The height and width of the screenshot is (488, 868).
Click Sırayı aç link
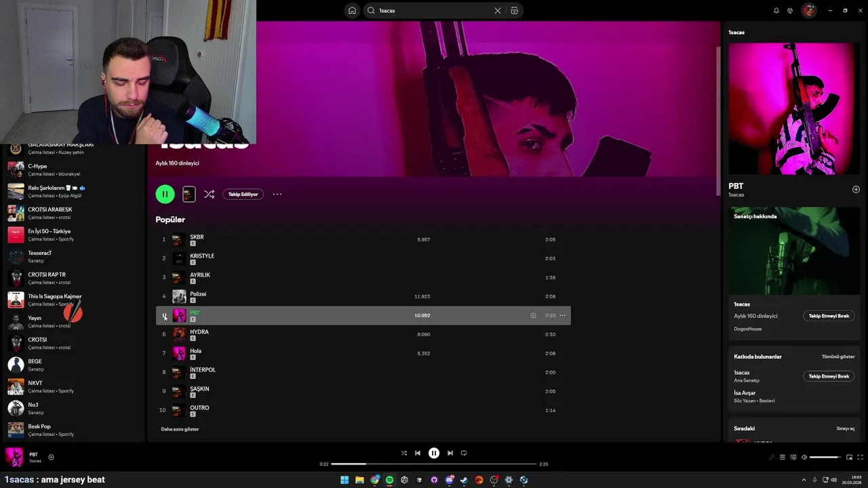pos(846,428)
